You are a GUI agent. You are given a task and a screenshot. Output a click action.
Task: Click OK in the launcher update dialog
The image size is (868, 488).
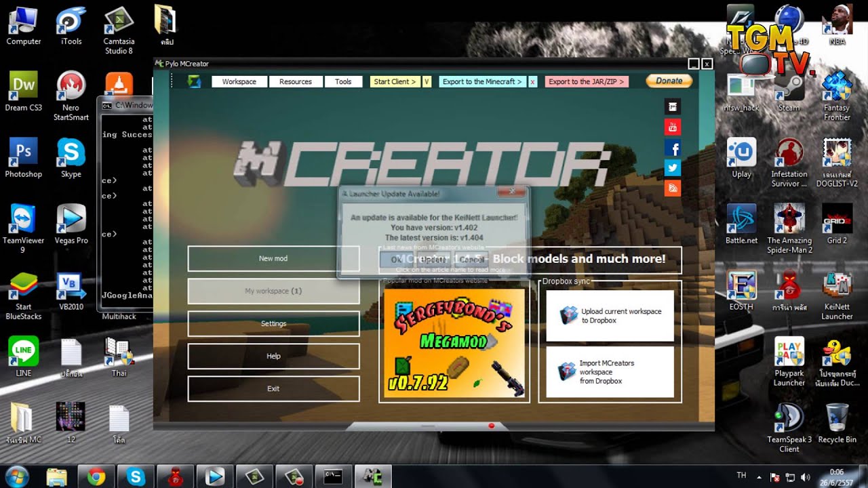click(395, 260)
